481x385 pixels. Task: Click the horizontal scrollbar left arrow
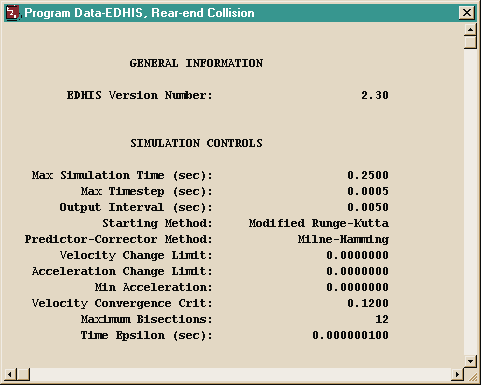10,374
